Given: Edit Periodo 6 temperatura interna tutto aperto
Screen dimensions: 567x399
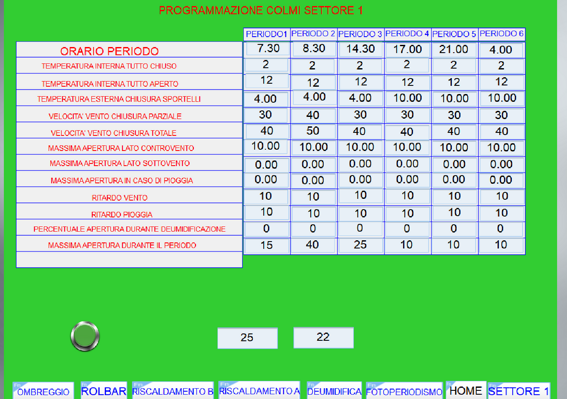Looking at the screenshot, I should tap(502, 82).
